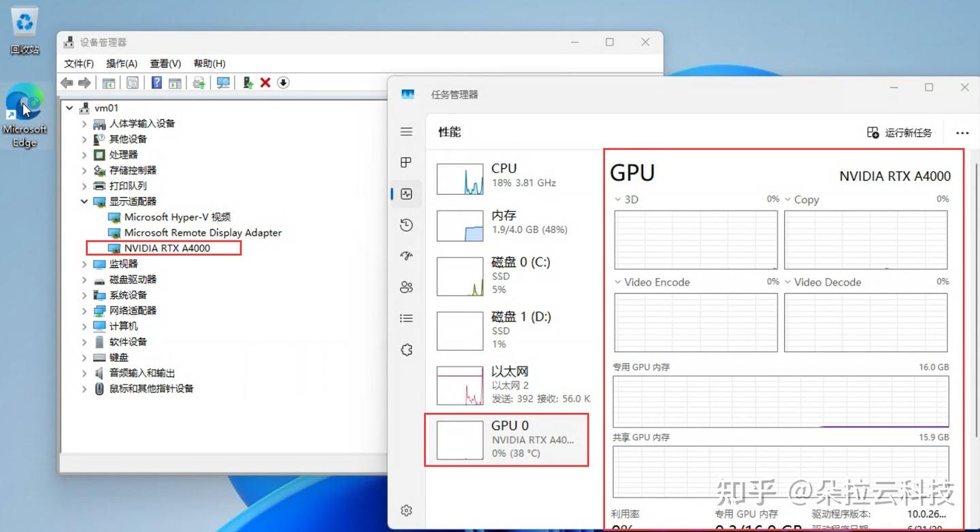Collapse the 显示适配器 tree node
Image resolution: width=980 pixels, height=532 pixels.
(x=84, y=201)
